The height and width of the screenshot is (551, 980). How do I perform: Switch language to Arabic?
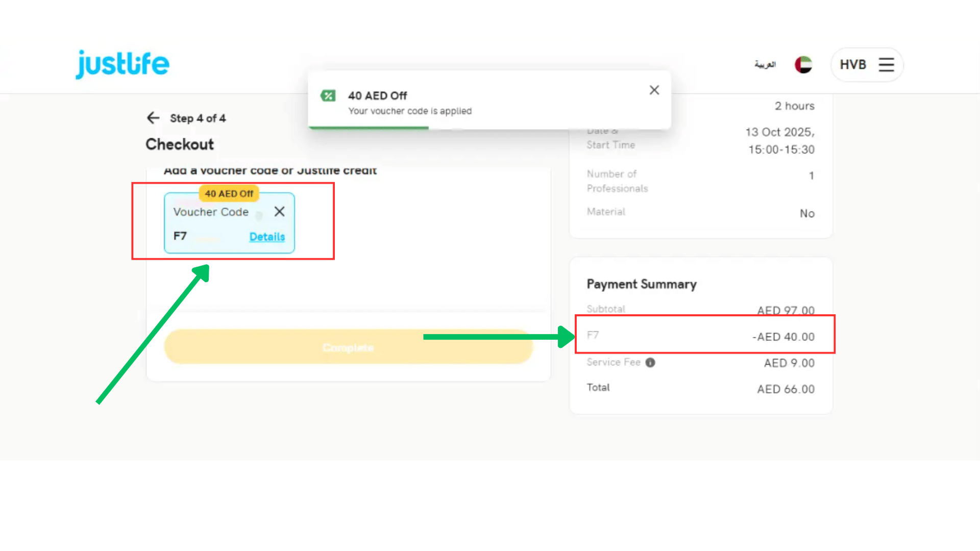click(765, 65)
